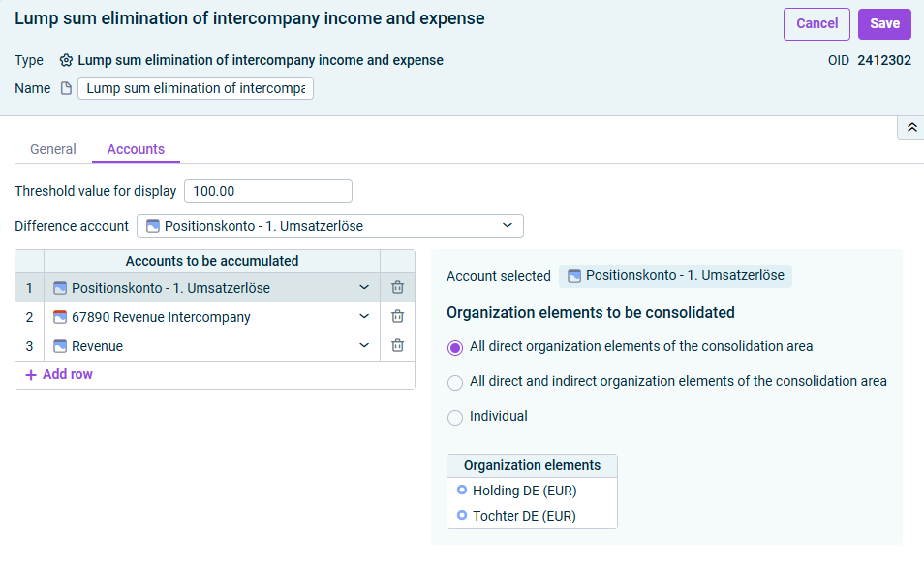Expand the 67890 Revenue Intercompany dropdown arrow
Screen dimensions: 924x570
tap(364, 316)
